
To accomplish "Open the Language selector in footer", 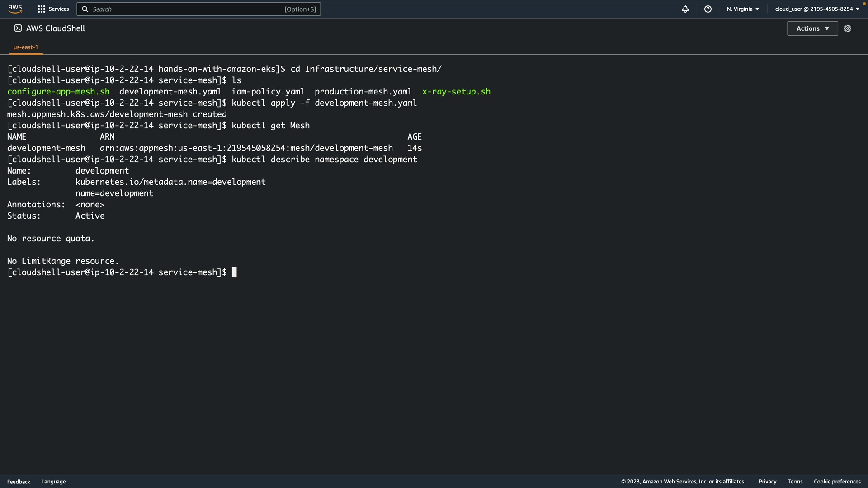I will pyautogui.click(x=53, y=482).
